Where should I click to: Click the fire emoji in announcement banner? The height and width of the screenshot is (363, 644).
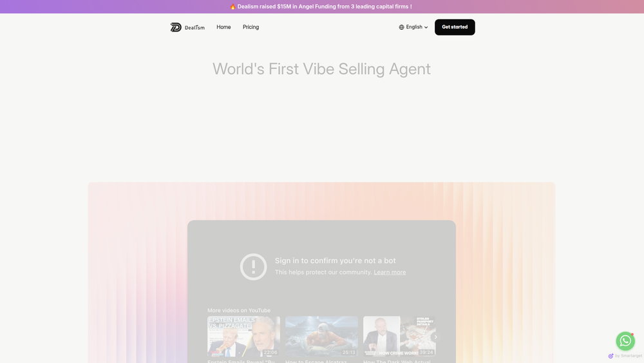pos(233,6)
